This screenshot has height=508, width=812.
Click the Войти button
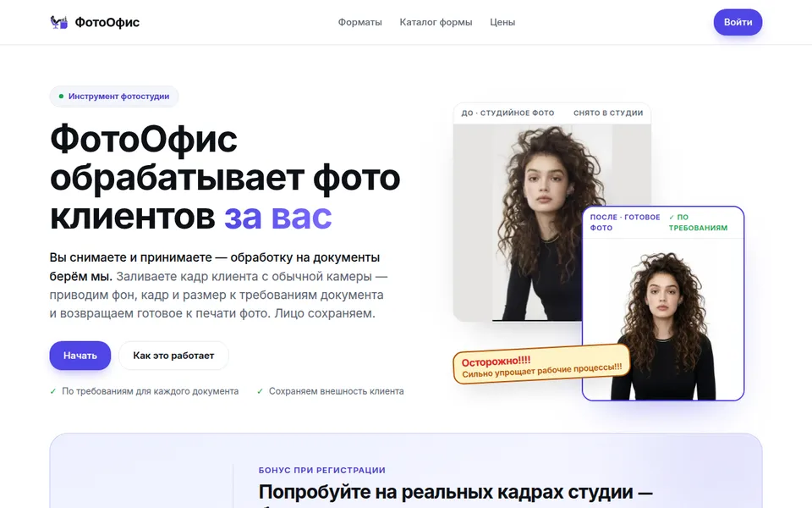[738, 22]
